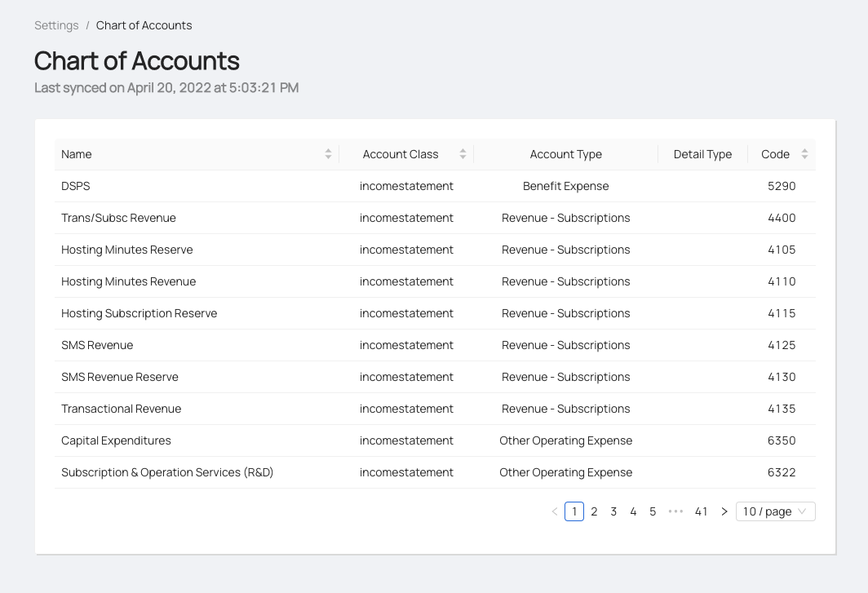Click the Account Class sort arrows
Image resolution: width=868 pixels, height=593 pixels.
[463, 154]
